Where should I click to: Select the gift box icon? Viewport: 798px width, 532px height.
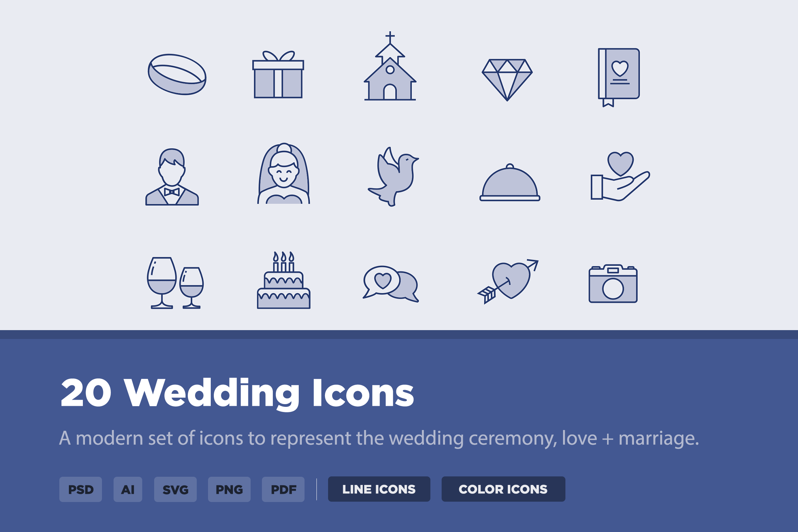click(278, 74)
